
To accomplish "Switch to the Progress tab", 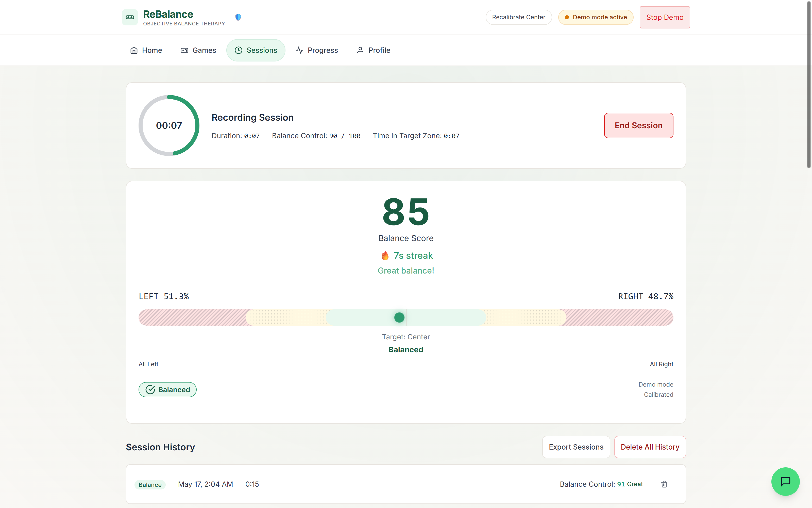I will [x=317, y=50].
